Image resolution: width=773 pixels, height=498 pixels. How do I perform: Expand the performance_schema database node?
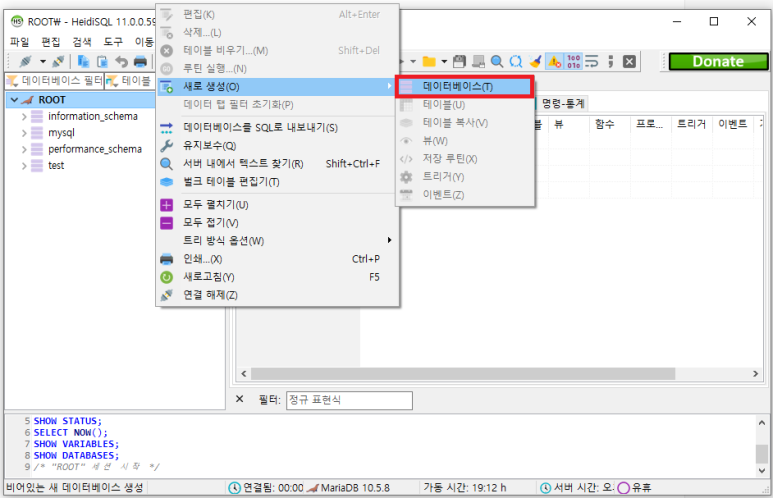pos(24,149)
